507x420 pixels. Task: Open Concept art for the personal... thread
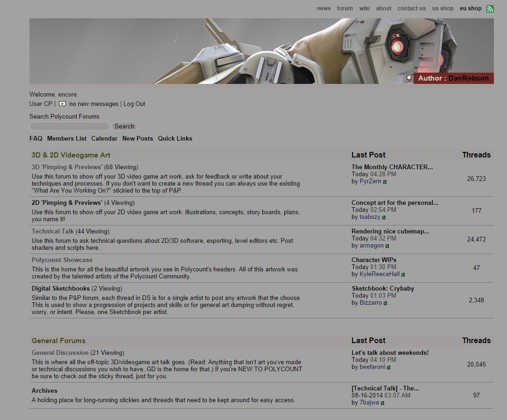point(395,202)
